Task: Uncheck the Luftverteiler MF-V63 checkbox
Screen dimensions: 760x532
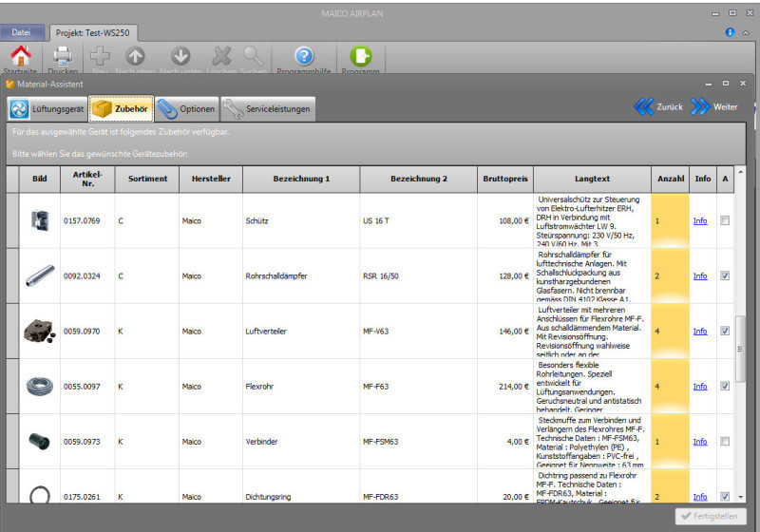Action: [x=725, y=331]
